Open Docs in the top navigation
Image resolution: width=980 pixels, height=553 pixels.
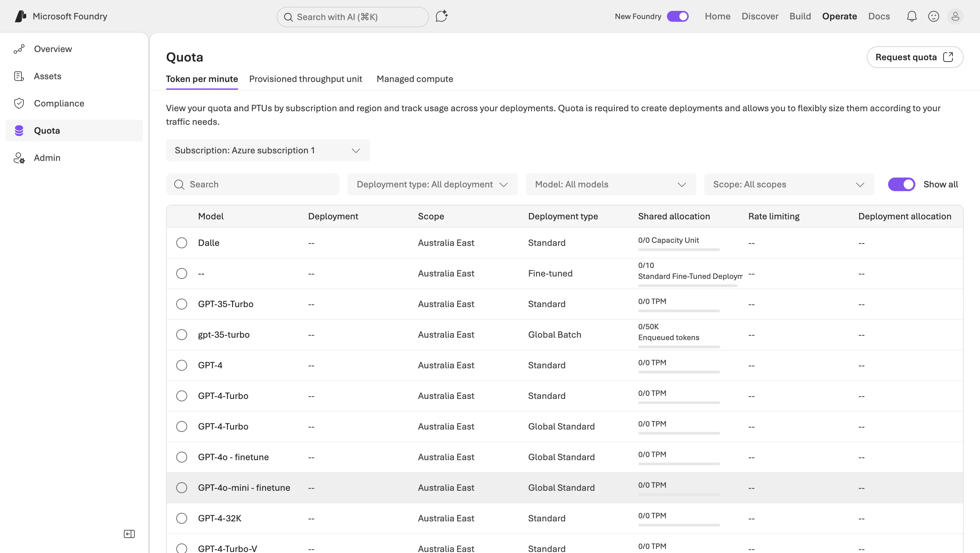click(879, 16)
